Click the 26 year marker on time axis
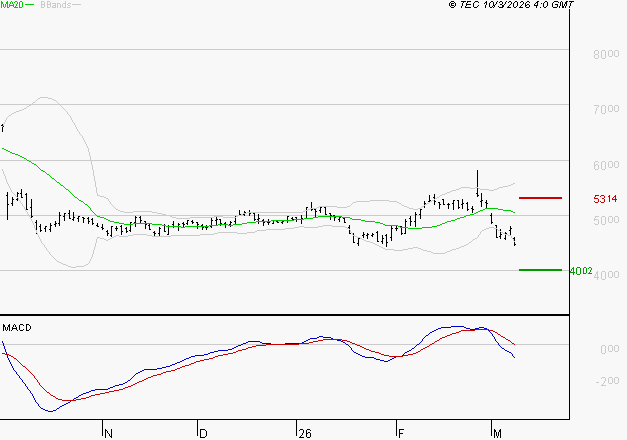 [305, 434]
